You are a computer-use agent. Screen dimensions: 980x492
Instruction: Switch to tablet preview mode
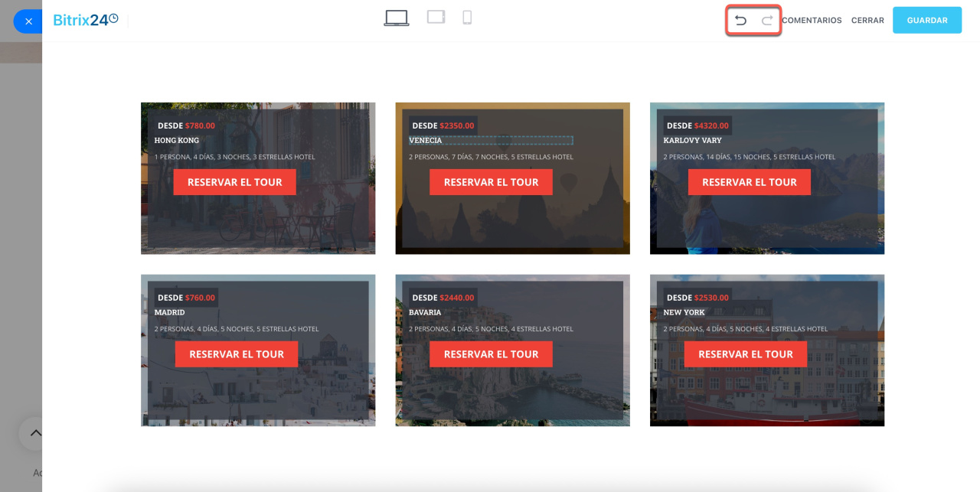point(436,18)
